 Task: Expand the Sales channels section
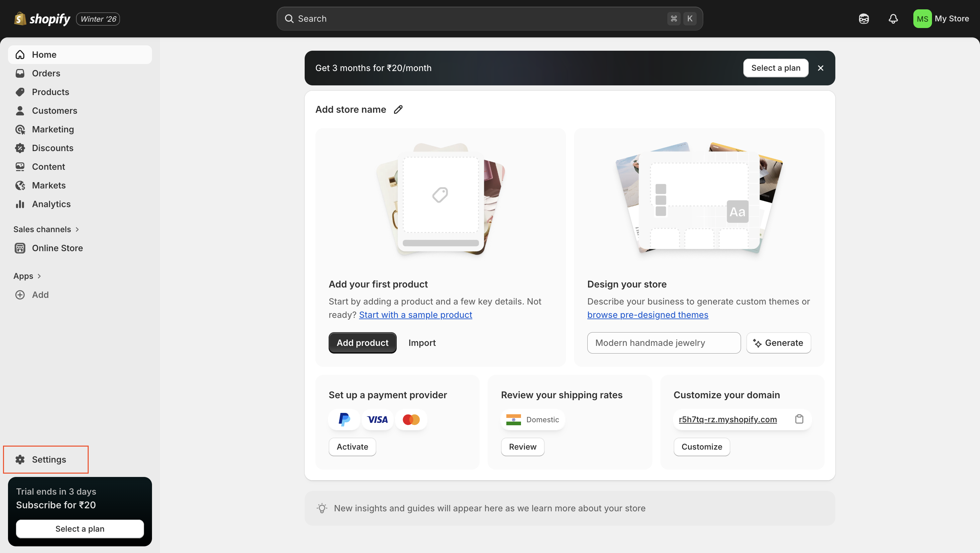click(46, 229)
